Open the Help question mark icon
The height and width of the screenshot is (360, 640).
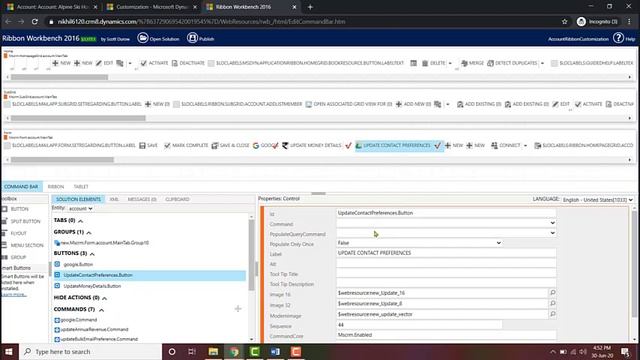618,38
